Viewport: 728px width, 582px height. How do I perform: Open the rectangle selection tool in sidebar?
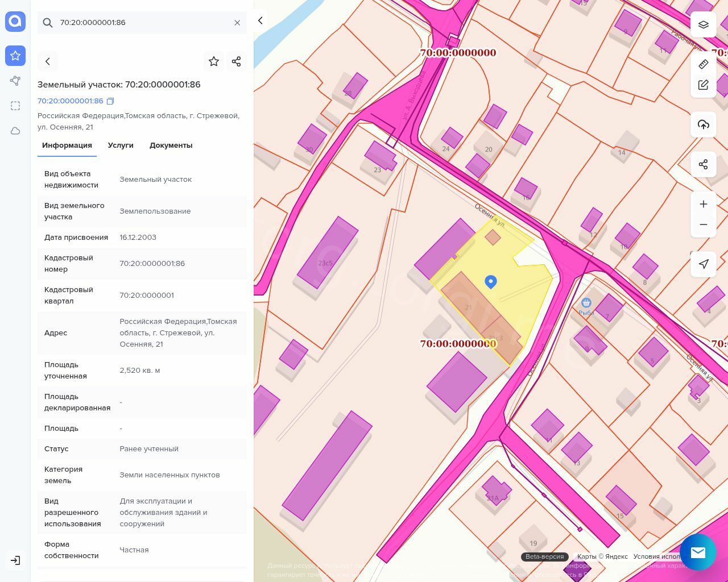coord(15,106)
